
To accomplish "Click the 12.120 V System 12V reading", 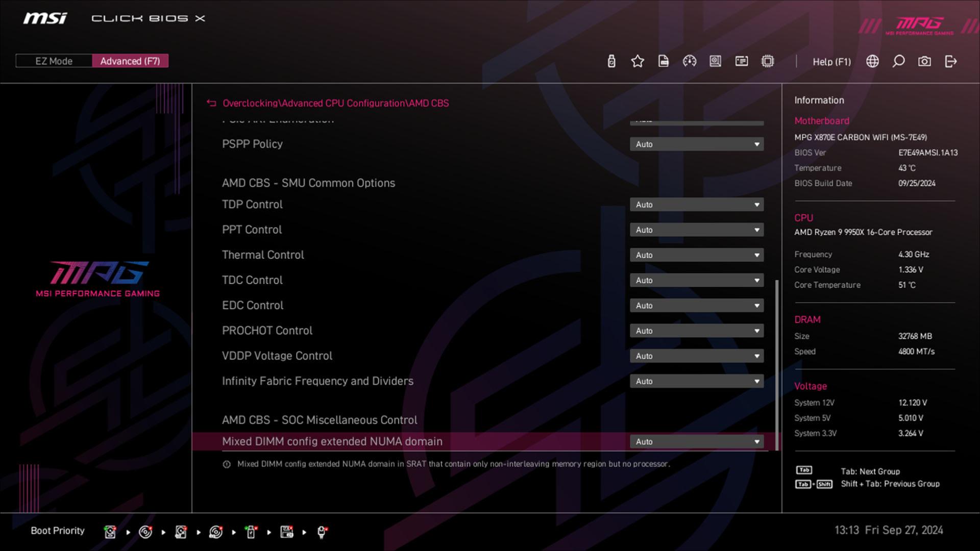I will tap(913, 403).
